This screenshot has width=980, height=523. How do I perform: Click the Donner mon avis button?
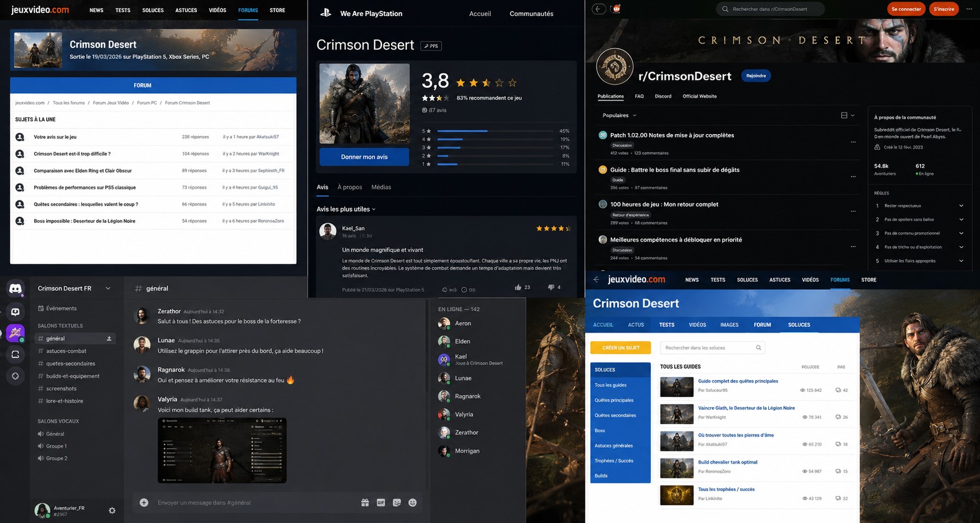[x=364, y=157]
